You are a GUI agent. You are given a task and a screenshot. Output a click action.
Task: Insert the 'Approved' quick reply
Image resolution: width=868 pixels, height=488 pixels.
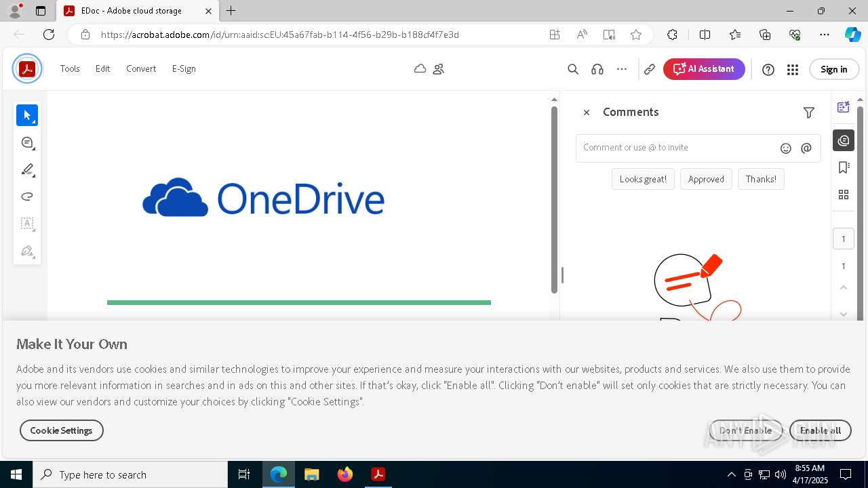tap(706, 179)
